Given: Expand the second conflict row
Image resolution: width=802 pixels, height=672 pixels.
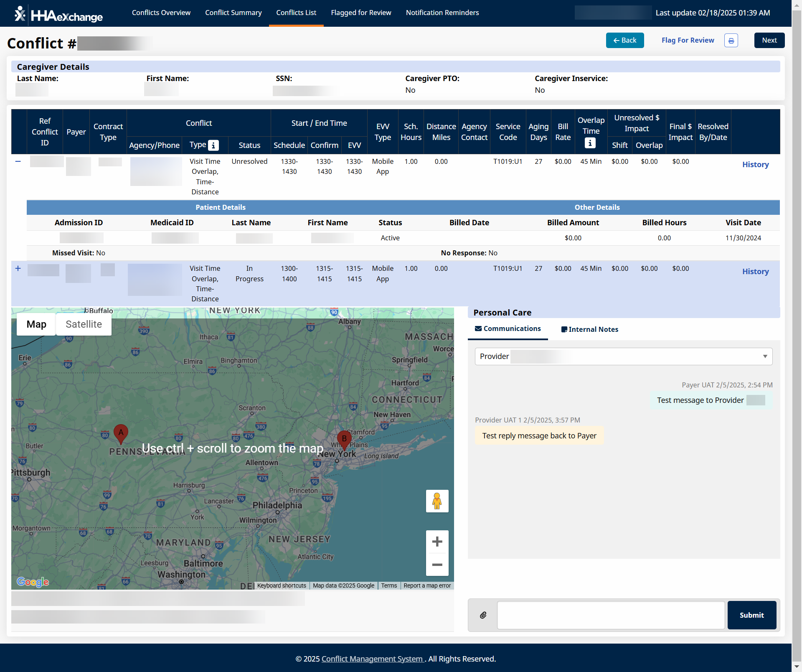Looking at the screenshot, I should click(x=18, y=268).
